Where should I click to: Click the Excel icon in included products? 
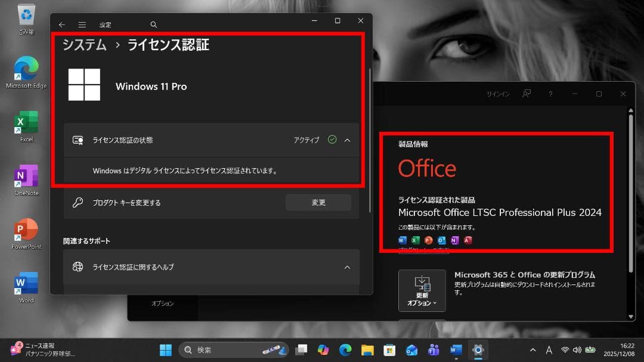point(416,240)
